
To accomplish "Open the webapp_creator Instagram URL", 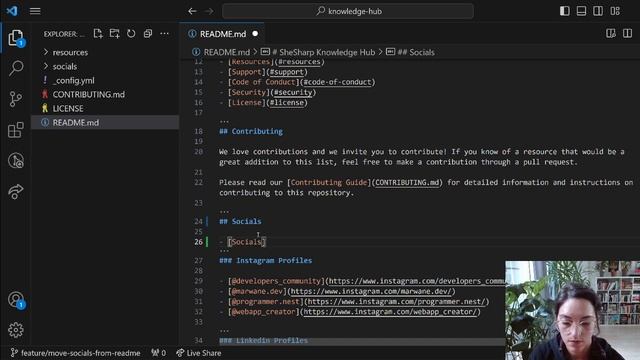I will (390, 312).
